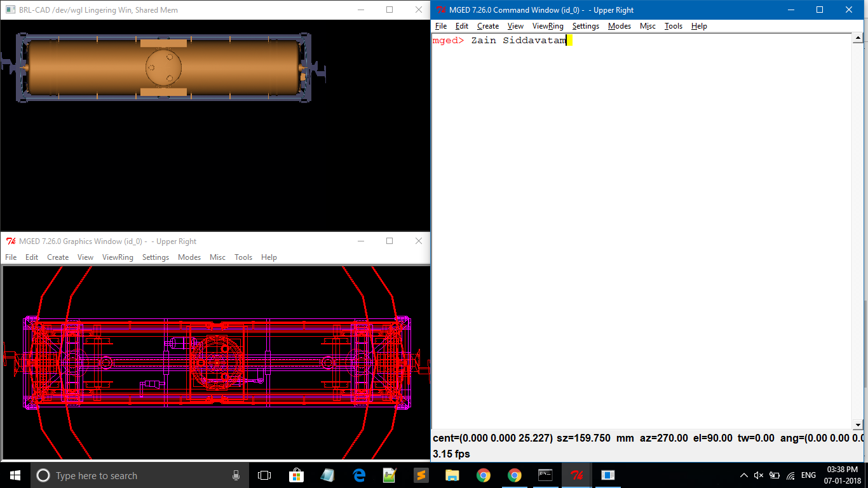This screenshot has height=488, width=868.
Task: Open Create menu in MGED Graphics Window
Action: 58,257
